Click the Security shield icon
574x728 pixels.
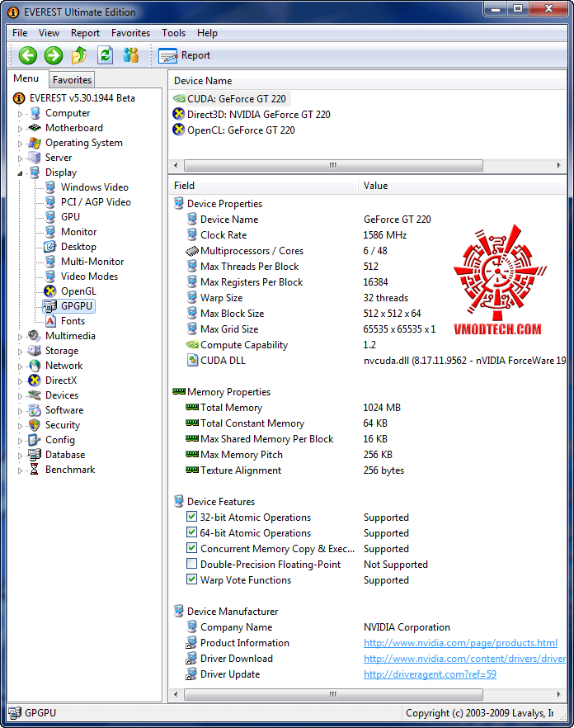(x=35, y=425)
